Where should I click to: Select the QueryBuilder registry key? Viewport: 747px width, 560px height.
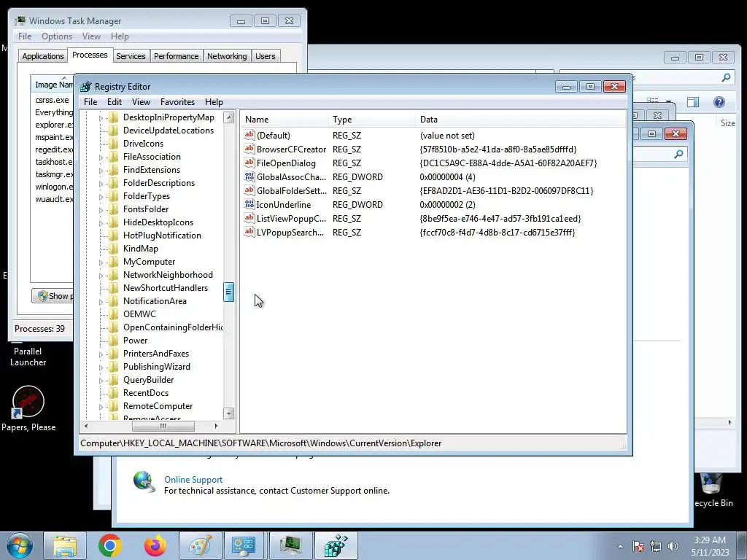coord(148,379)
